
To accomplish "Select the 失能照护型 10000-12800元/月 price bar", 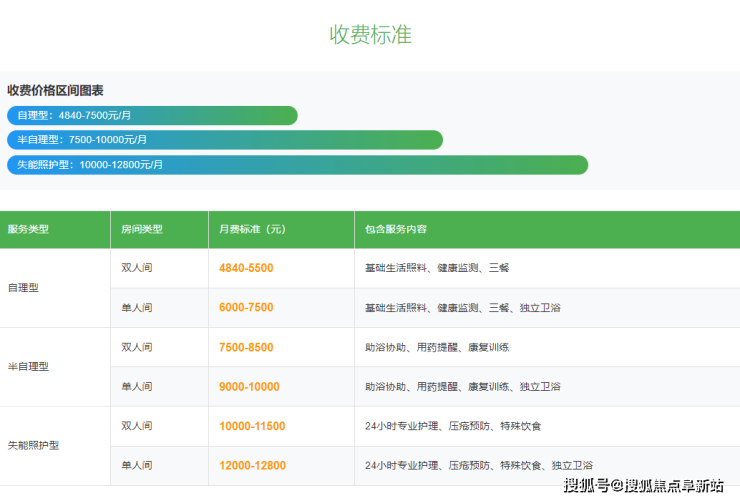I will click(x=297, y=165).
